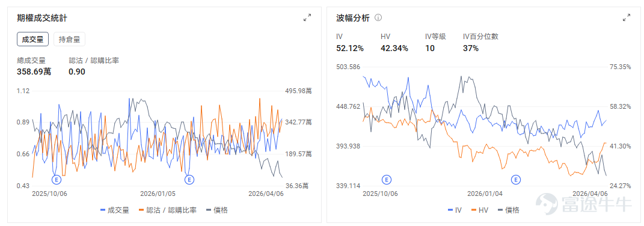Select the 成交量 tab
The image size is (644, 226).
click(33, 40)
